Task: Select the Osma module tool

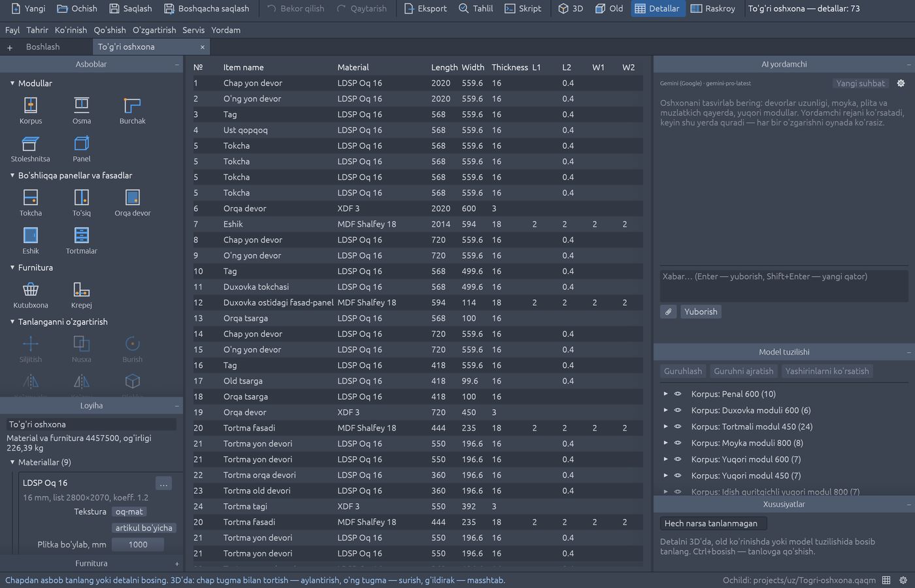Action: click(82, 110)
